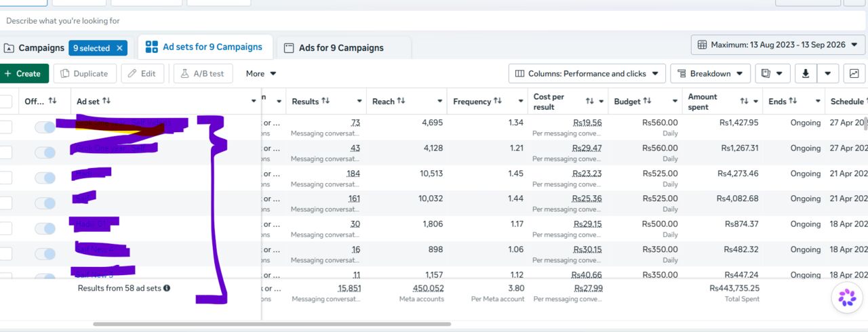Toggle the ad set with Rs1,267.31 spent
The width and height of the screenshot is (868, 332).
pyautogui.click(x=45, y=152)
